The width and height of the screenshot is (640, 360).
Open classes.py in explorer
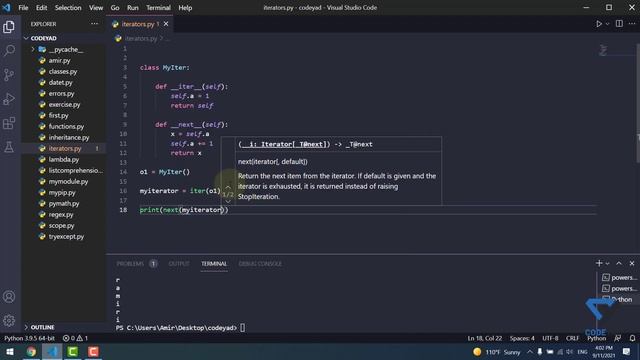(x=62, y=71)
